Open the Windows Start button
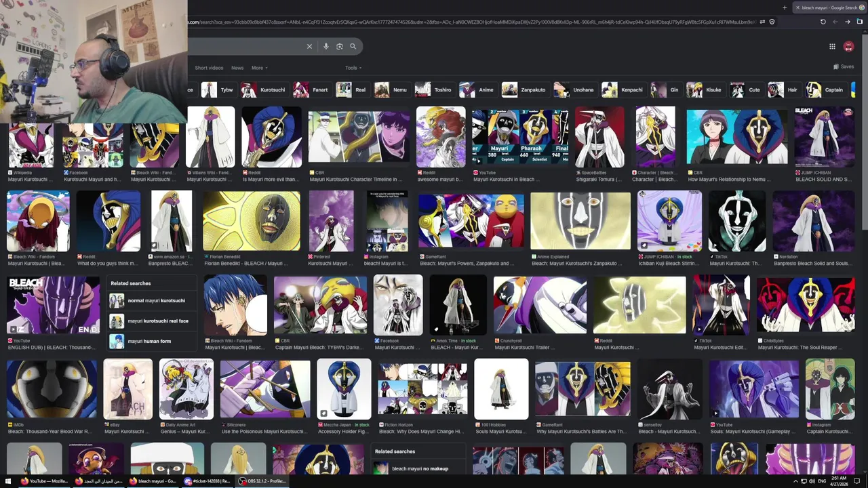This screenshot has width=868, height=488. [x=8, y=481]
